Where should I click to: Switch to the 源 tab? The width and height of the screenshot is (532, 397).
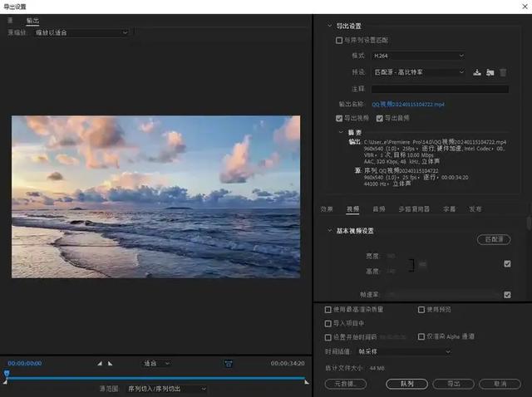[10, 20]
